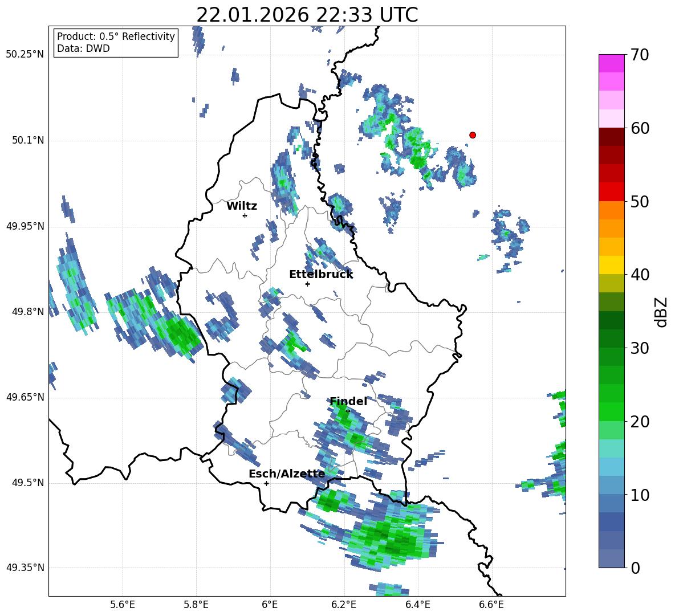Click the Data: DWD text
This screenshot has width=675, height=616.
coord(83,48)
